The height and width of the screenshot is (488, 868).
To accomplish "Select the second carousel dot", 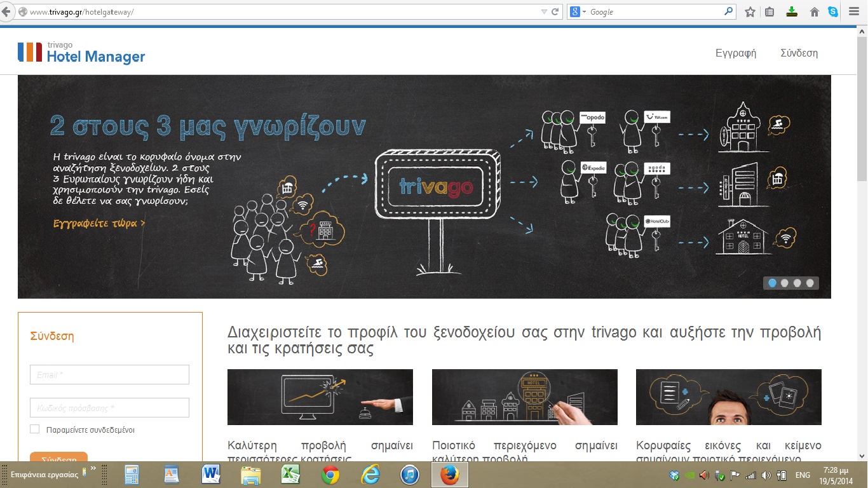I will [x=785, y=283].
